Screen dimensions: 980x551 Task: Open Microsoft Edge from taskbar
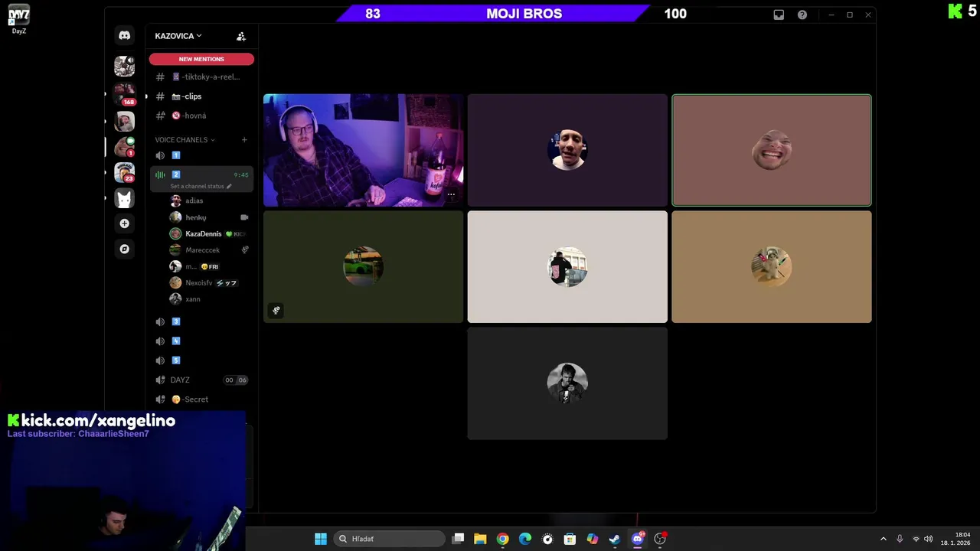[524, 539]
